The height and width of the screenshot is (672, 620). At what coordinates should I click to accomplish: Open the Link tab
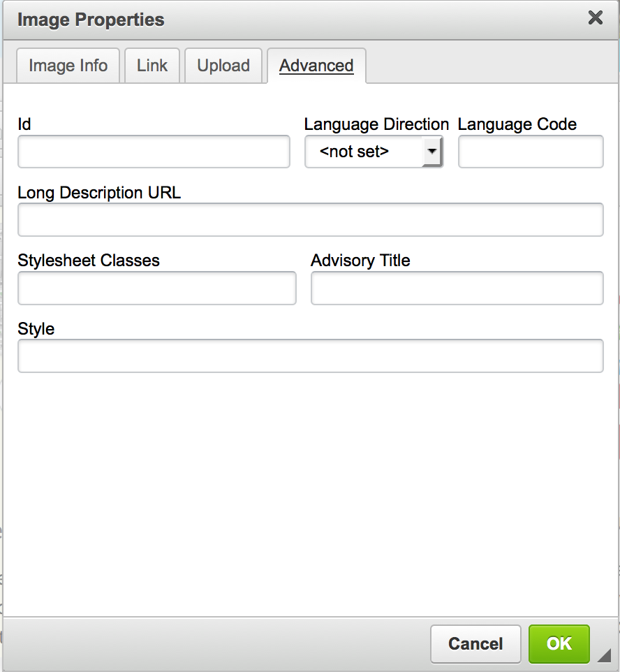(x=152, y=66)
